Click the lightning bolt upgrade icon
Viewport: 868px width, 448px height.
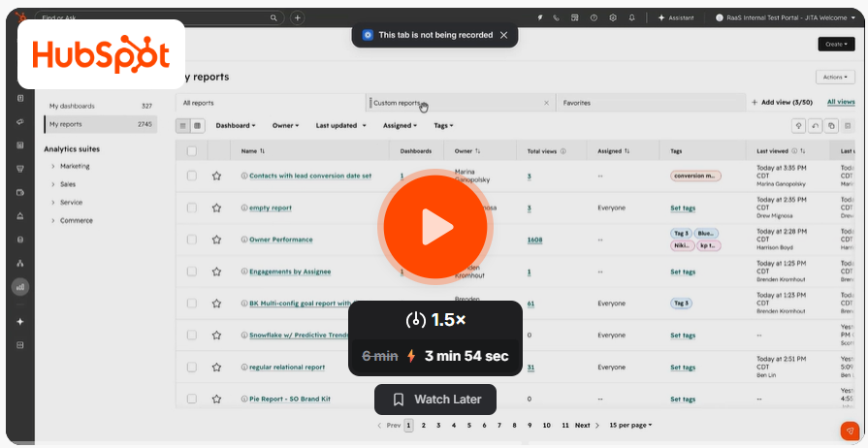click(540, 17)
